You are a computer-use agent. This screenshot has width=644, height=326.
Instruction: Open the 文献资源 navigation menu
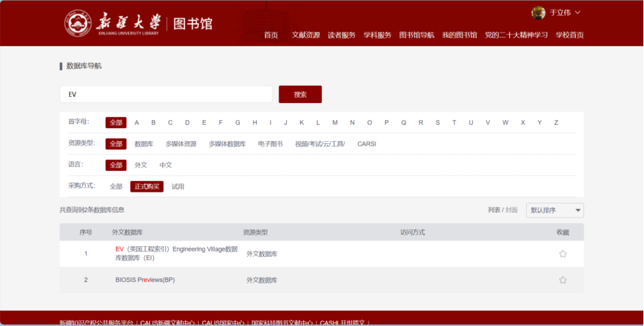(x=306, y=35)
